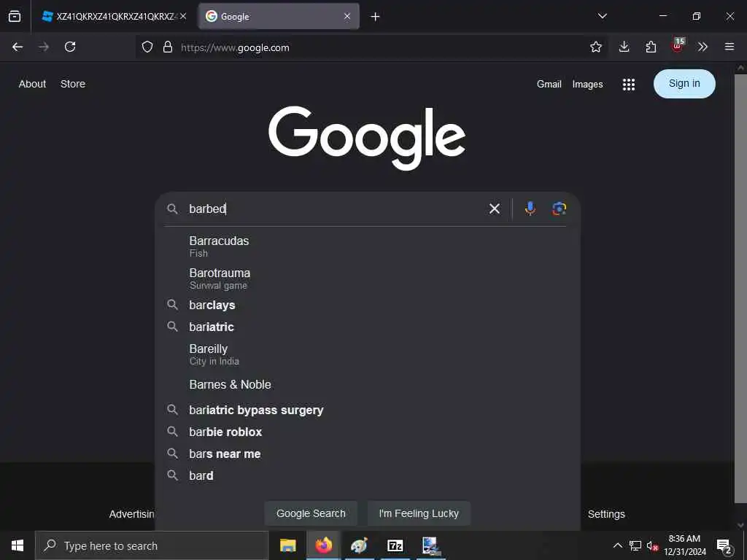
Task: Pick the Barnes & Noble suggestion
Action: pos(366,385)
